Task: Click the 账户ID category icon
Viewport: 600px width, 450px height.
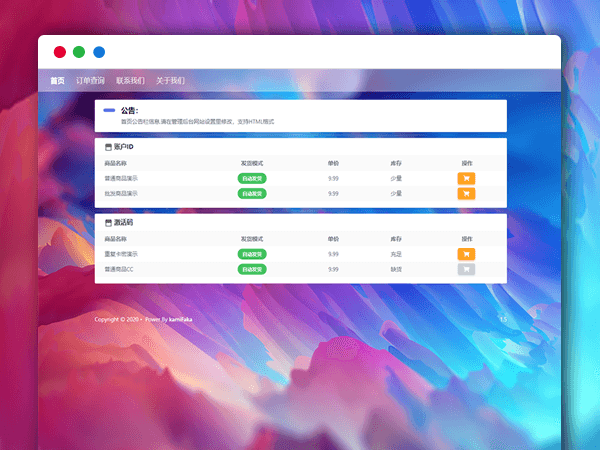Action: (108, 147)
